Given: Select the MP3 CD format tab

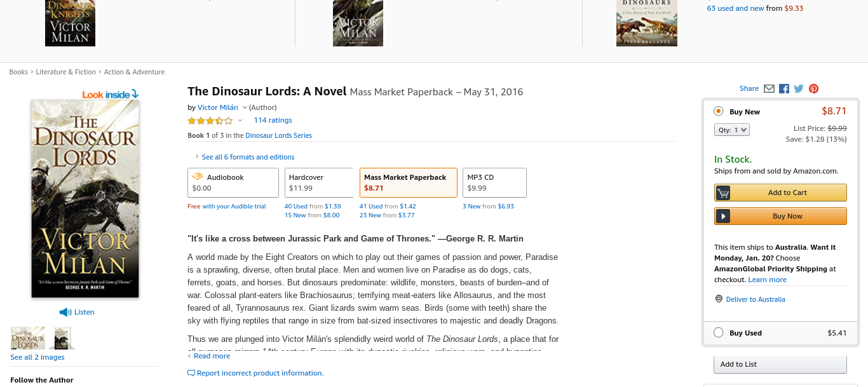Looking at the screenshot, I should coord(494,182).
